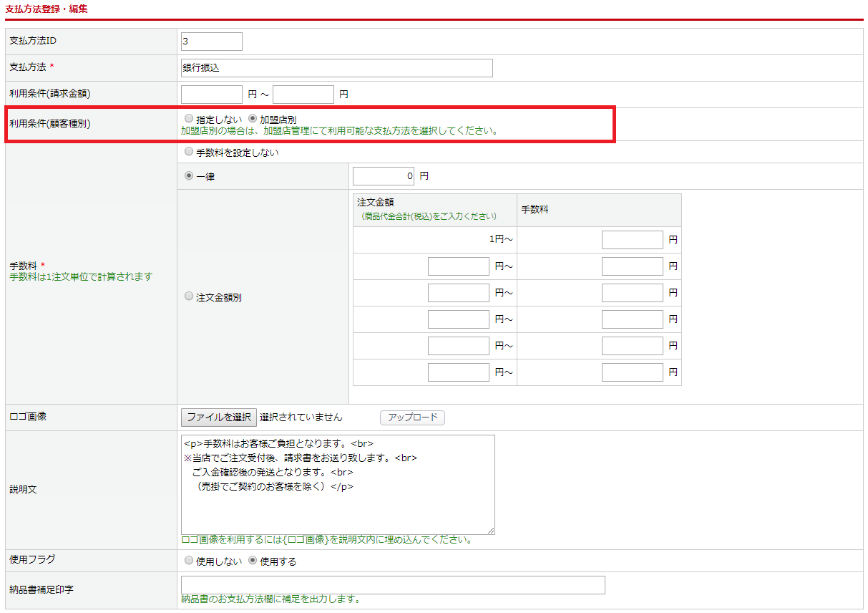Image resolution: width=868 pixels, height=613 pixels.
Task: Select the 注文金額別 radio button
Action: [x=189, y=296]
